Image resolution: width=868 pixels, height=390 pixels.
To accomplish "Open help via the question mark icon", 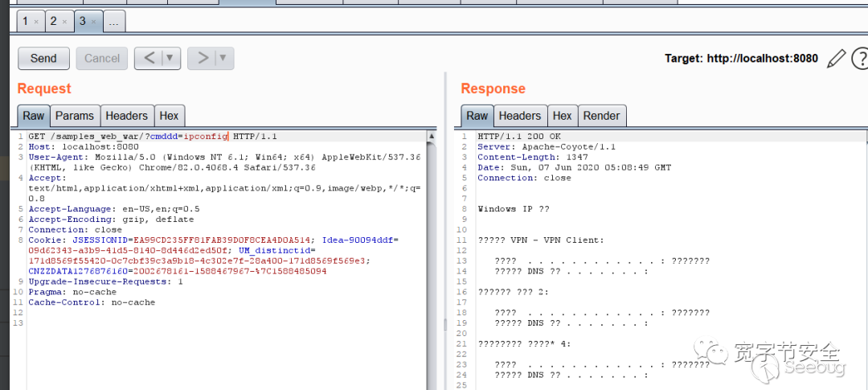I will (x=860, y=58).
